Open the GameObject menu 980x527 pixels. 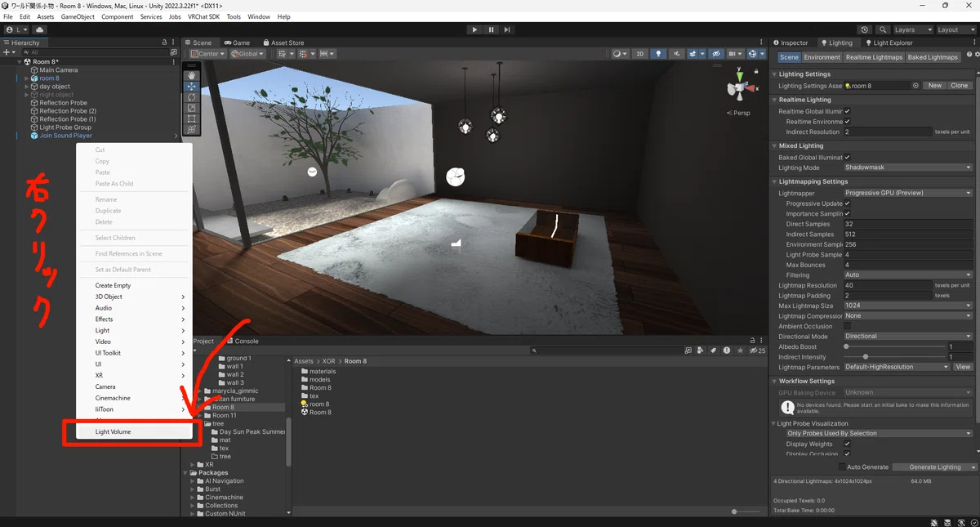pos(78,16)
